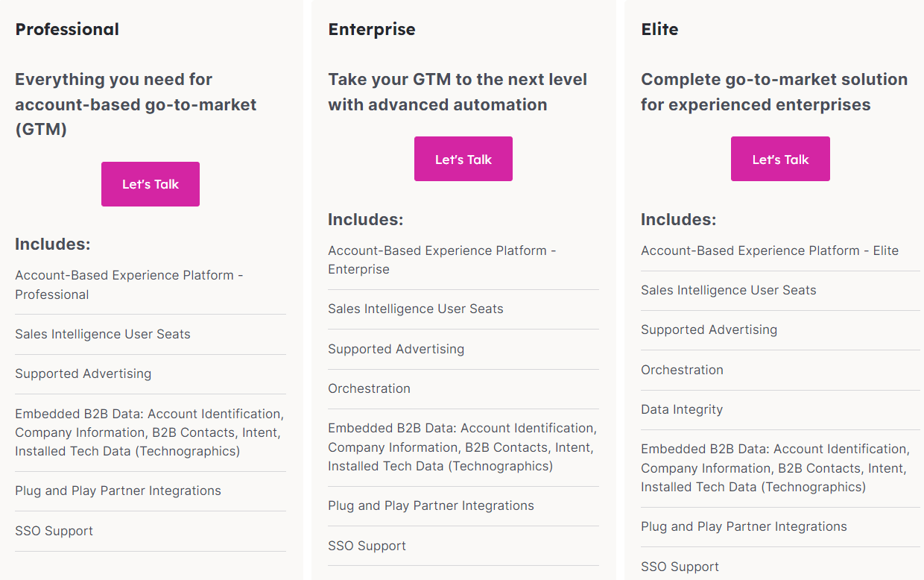Click Let's Talk under Professional plan

pos(151,184)
